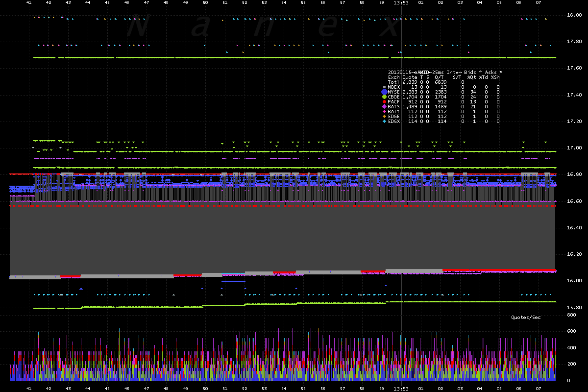Select the 'Totl' row label in legend
588x392 pixels.
click(393, 82)
